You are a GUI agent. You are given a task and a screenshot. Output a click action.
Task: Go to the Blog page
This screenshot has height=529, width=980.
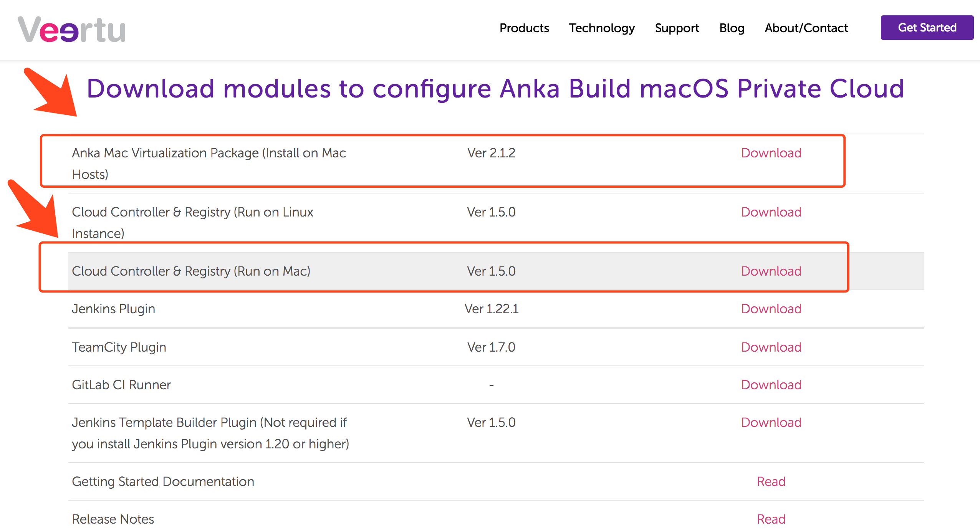pyautogui.click(x=732, y=28)
